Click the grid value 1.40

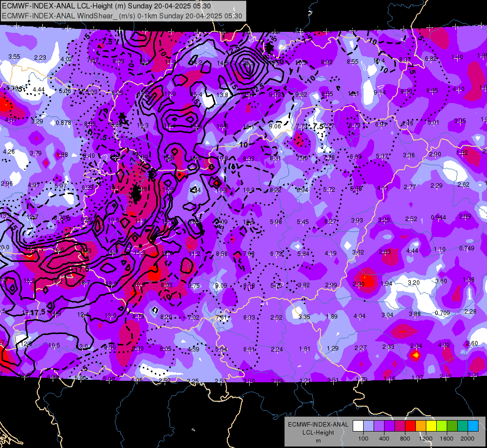pyautogui.click(x=457, y=57)
